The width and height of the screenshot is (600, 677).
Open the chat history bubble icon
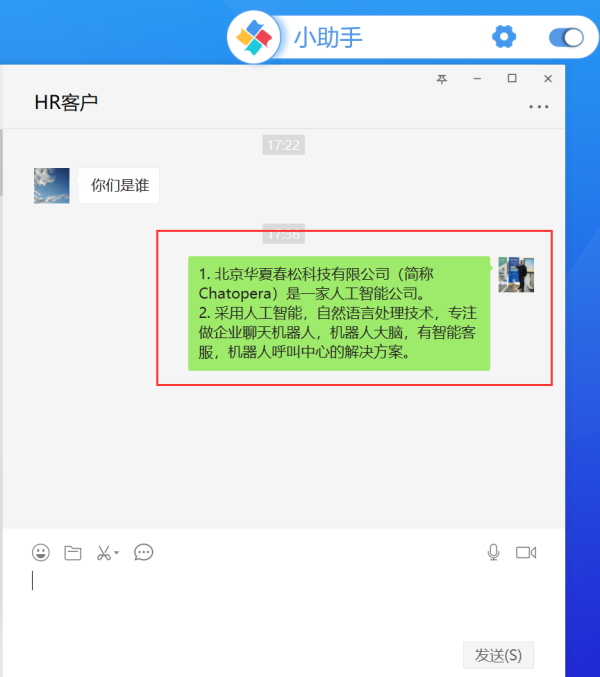tap(143, 552)
